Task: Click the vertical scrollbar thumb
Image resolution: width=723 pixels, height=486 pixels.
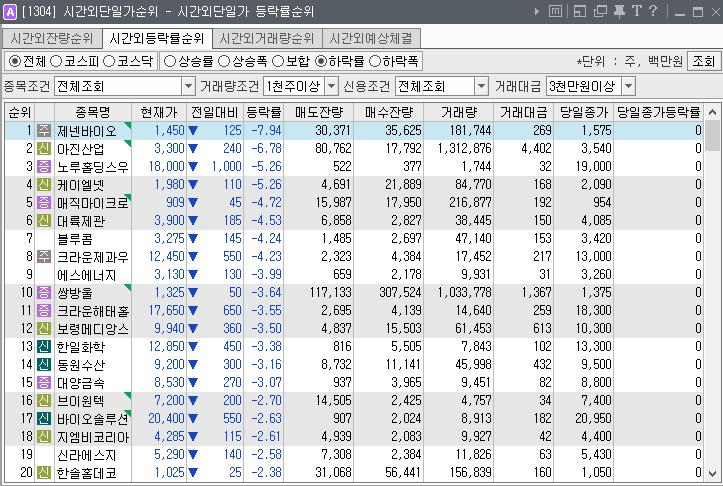Action: (712, 136)
